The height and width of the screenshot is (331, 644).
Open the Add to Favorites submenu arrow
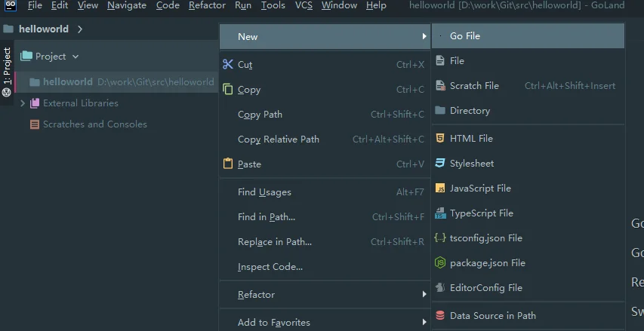424,323
